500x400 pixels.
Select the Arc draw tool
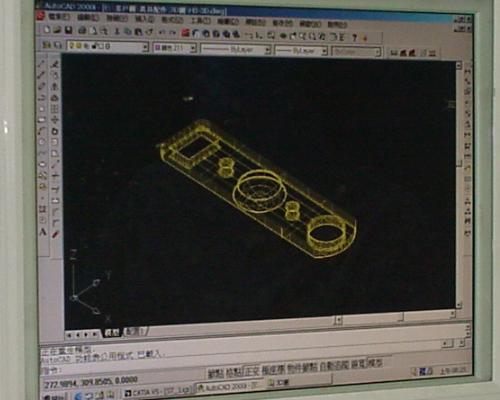tap(42, 131)
